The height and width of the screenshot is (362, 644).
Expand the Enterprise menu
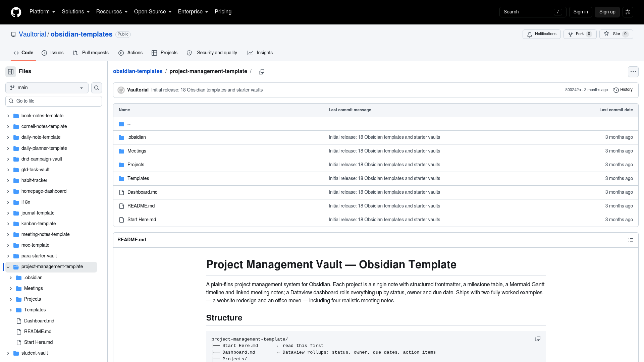[x=193, y=12]
